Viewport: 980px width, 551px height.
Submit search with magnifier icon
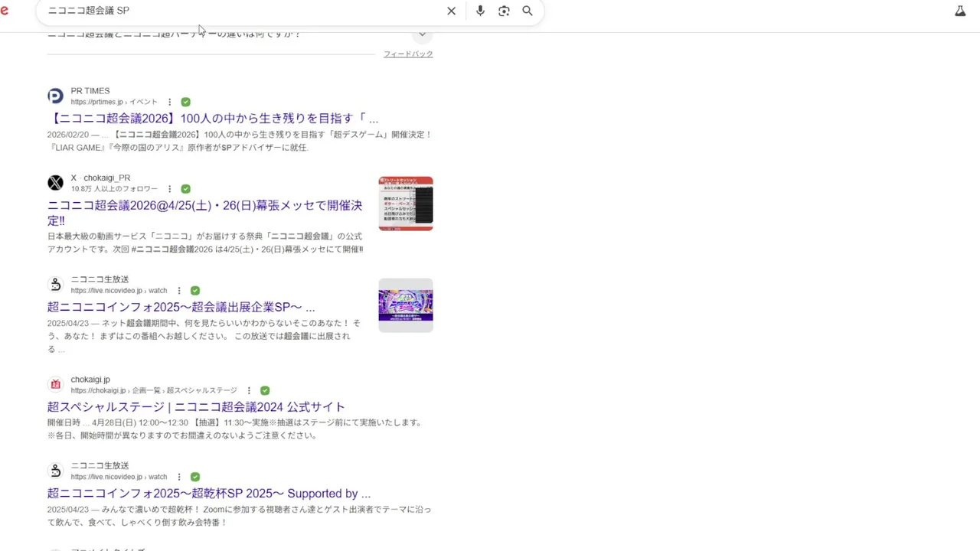[528, 11]
